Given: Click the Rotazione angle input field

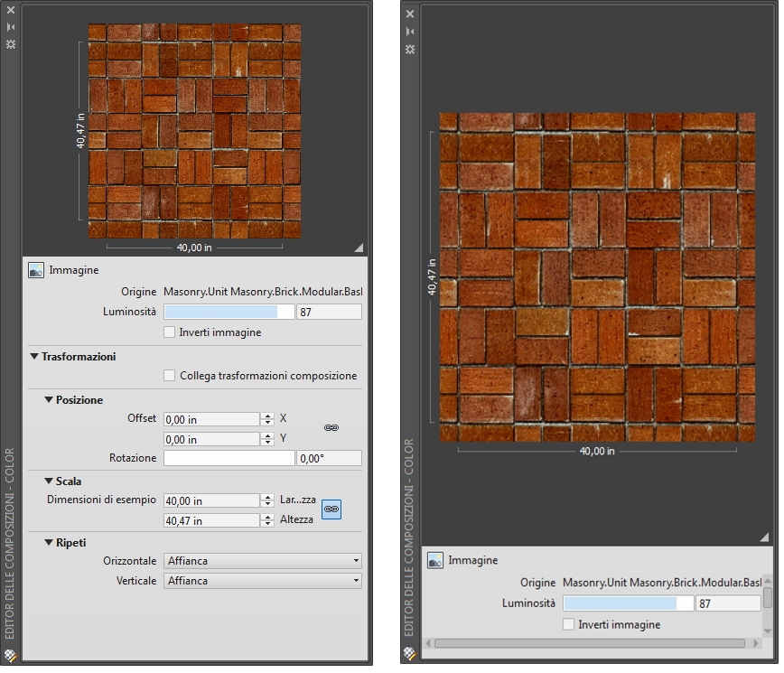Looking at the screenshot, I should point(329,458).
